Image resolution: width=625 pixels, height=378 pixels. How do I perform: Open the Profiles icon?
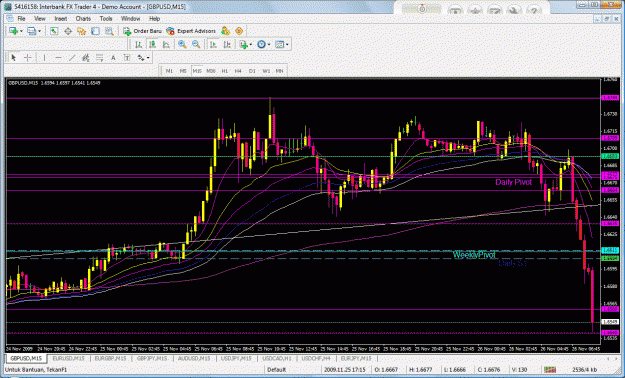pyautogui.click(x=31, y=31)
